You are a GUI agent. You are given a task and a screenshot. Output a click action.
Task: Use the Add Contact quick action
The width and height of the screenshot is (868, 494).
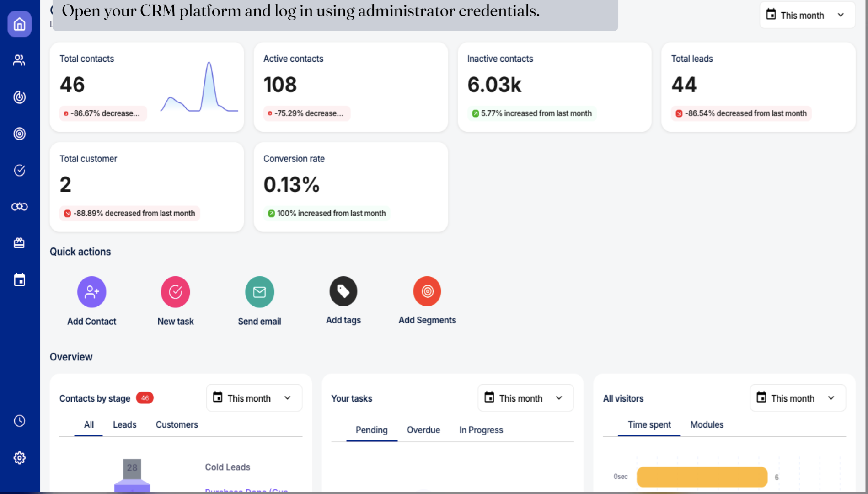91,291
